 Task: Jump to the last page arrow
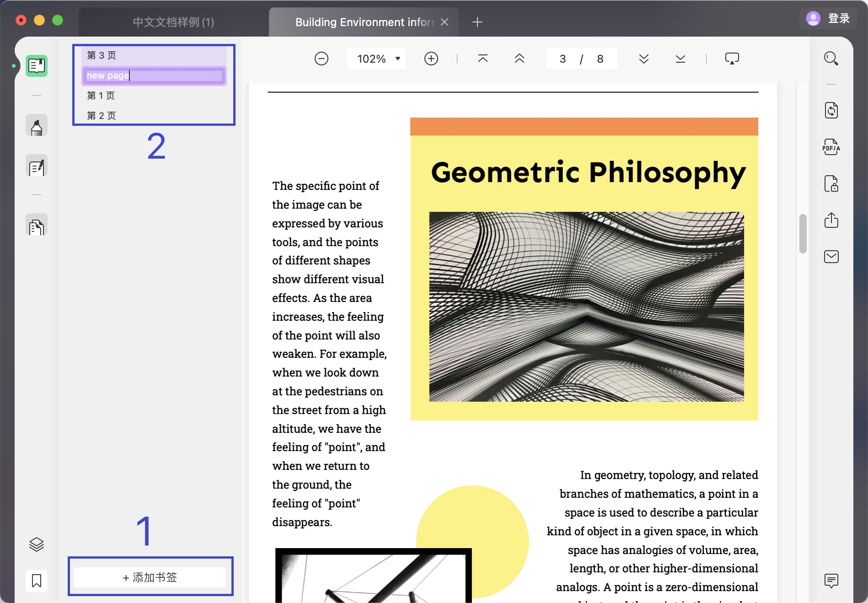pyautogui.click(x=680, y=59)
